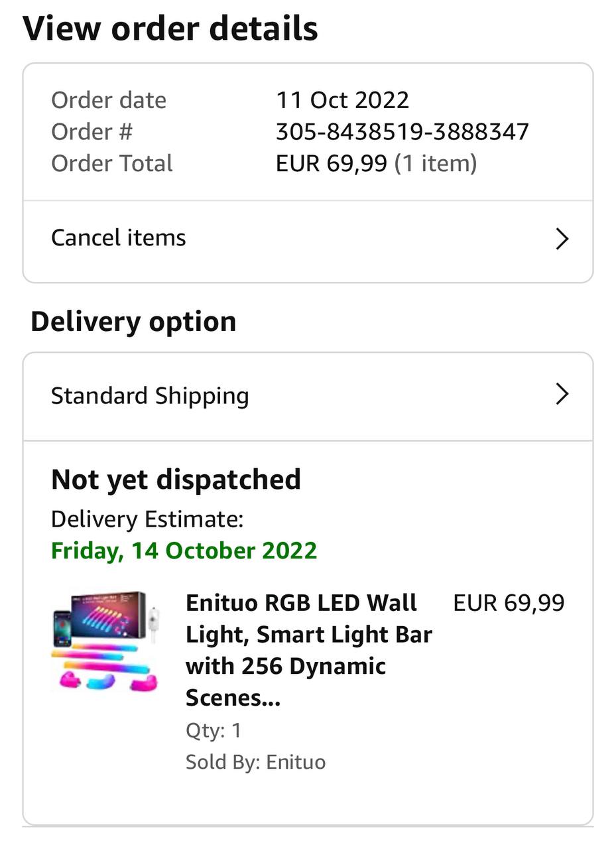Click the (1 item) text in Order Total
This screenshot has height=849, width=616.
click(x=436, y=163)
